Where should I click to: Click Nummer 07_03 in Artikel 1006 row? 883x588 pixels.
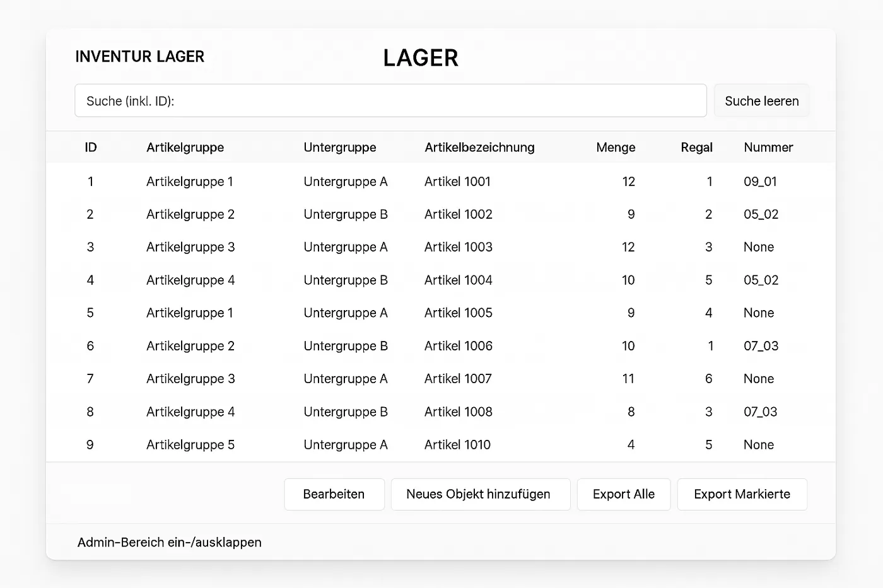tap(761, 346)
